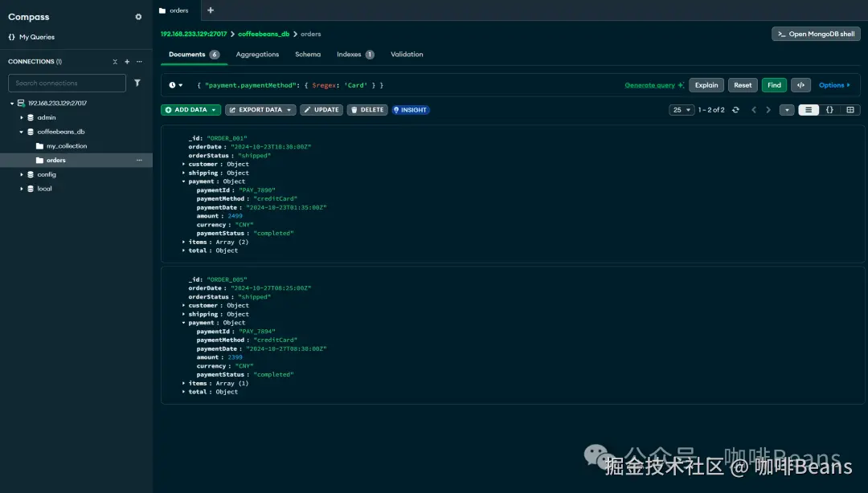This screenshot has height=493, width=868.
Task: Select my_collection in the tree
Action: coord(67,146)
